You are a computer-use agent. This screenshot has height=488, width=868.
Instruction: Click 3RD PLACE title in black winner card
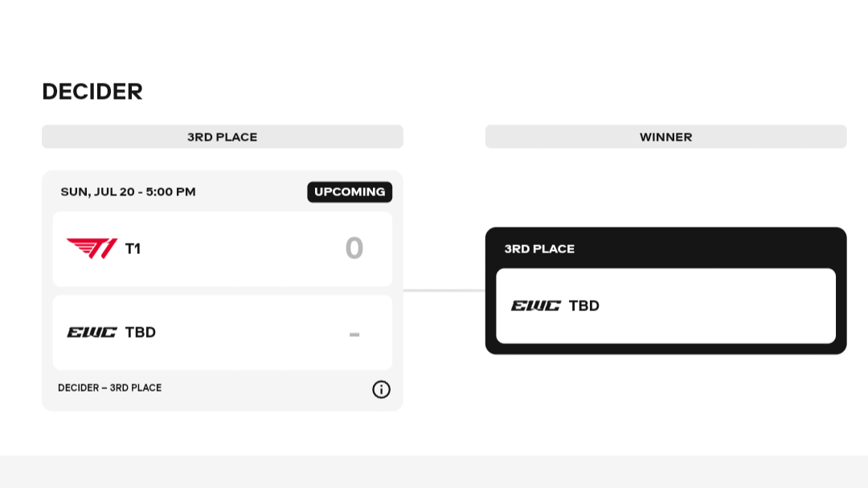[539, 248]
